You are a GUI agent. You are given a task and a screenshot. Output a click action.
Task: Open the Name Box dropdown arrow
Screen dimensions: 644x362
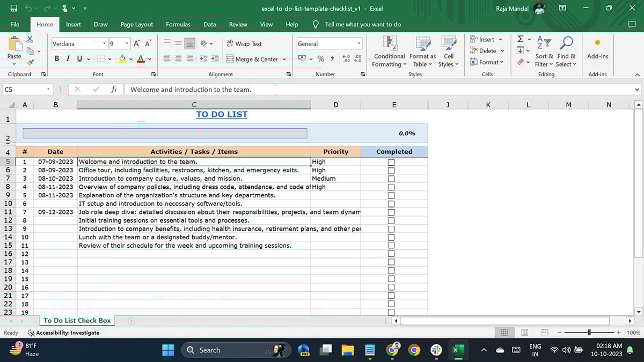pyautogui.click(x=48, y=90)
